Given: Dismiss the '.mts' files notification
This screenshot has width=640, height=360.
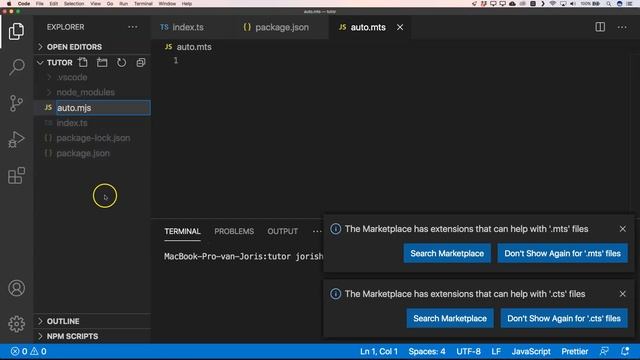Looking at the screenshot, I should tap(622, 229).
